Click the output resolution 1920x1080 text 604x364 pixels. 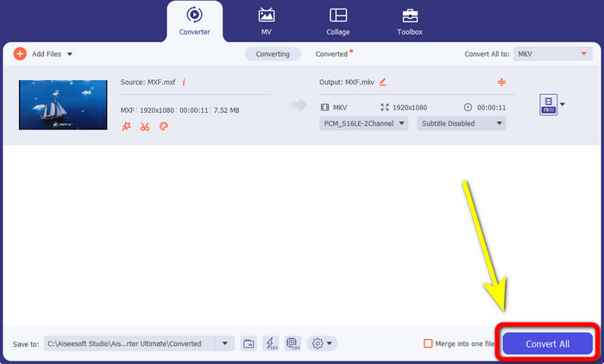coord(410,108)
